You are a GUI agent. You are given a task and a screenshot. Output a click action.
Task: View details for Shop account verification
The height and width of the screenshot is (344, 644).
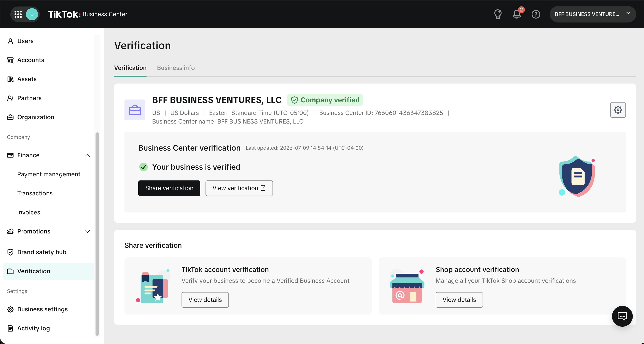click(x=459, y=300)
